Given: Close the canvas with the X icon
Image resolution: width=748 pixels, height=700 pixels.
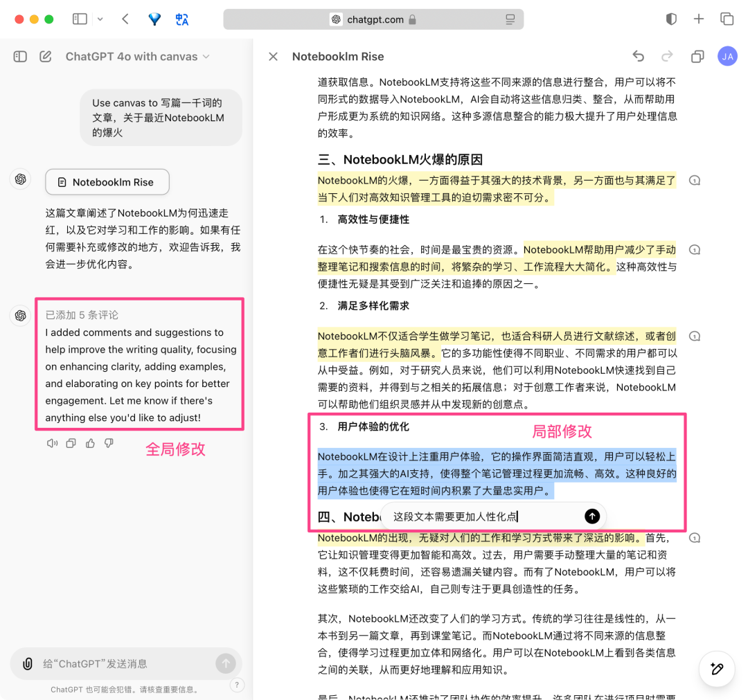Looking at the screenshot, I should point(274,57).
